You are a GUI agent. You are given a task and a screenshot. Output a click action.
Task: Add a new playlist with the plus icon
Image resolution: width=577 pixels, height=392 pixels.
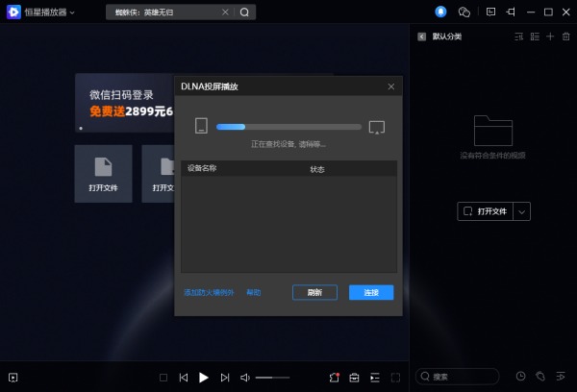point(550,37)
